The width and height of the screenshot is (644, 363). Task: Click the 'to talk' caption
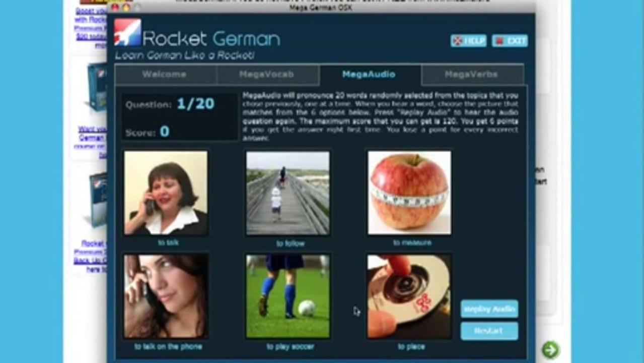[x=168, y=243]
